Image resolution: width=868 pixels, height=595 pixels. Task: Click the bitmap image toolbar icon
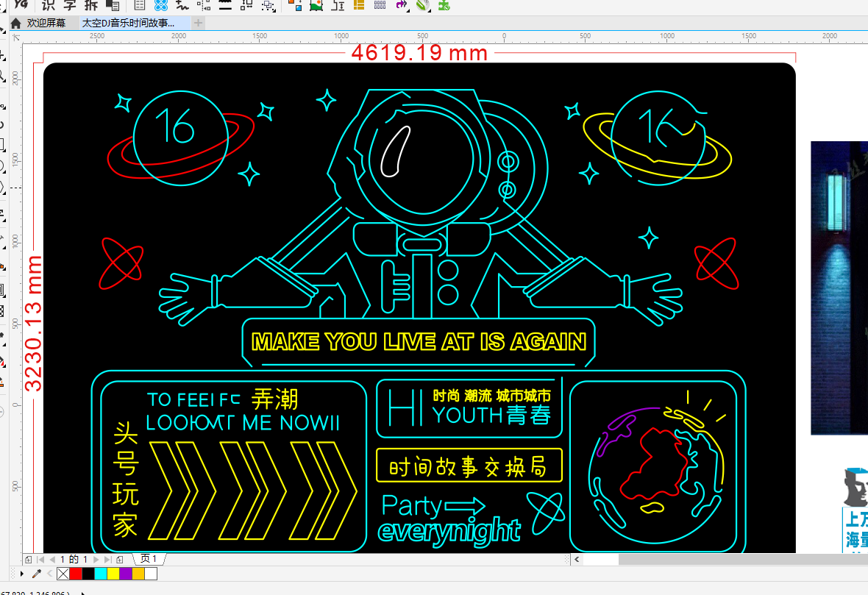tap(316, 7)
